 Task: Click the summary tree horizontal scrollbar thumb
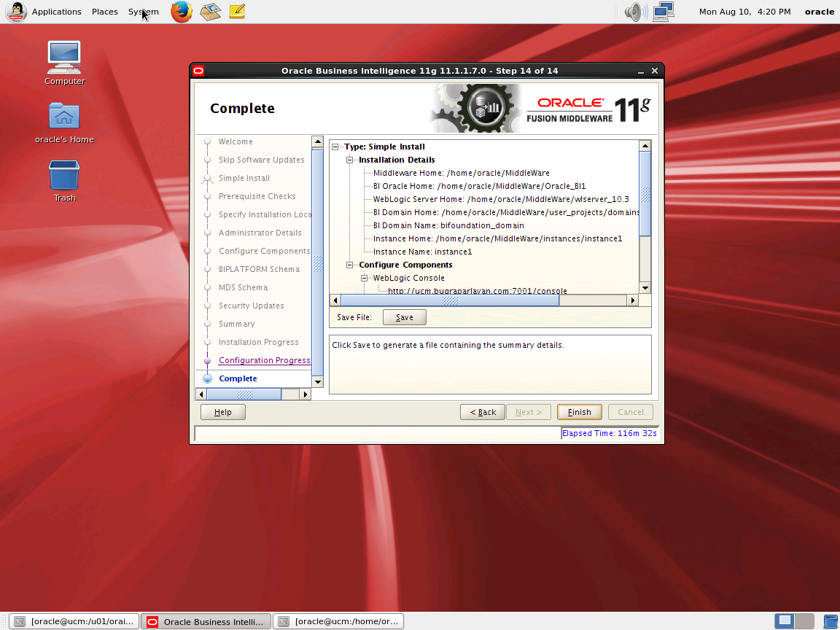(x=450, y=300)
